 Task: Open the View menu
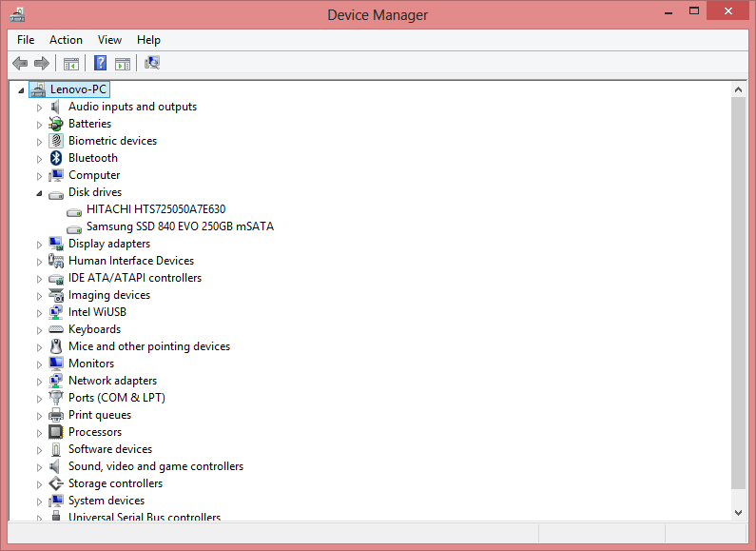(x=110, y=40)
